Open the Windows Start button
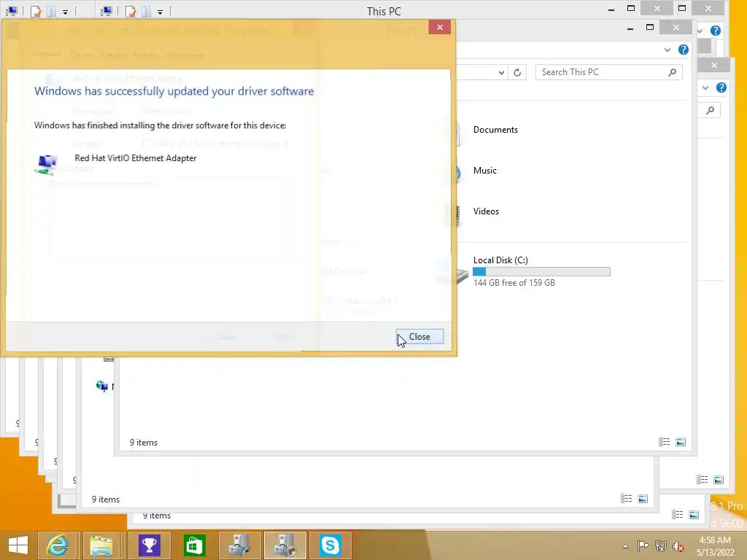Viewport: 747px width, 560px height. (18, 545)
